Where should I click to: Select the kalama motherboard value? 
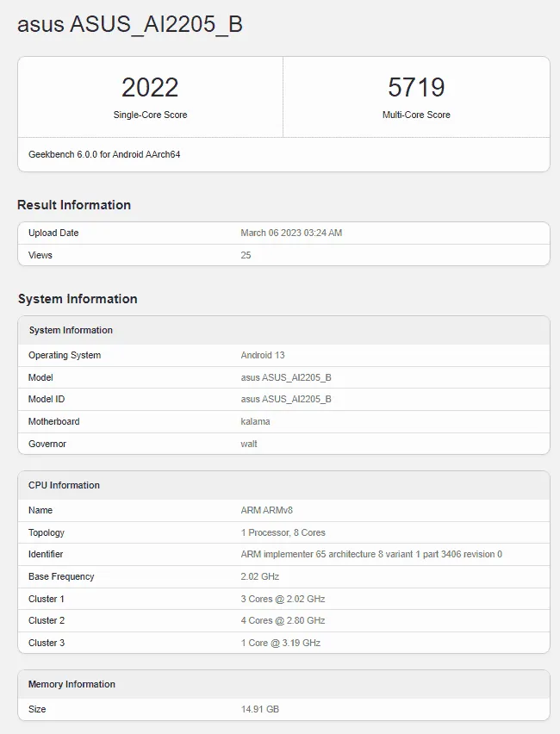[x=255, y=421]
